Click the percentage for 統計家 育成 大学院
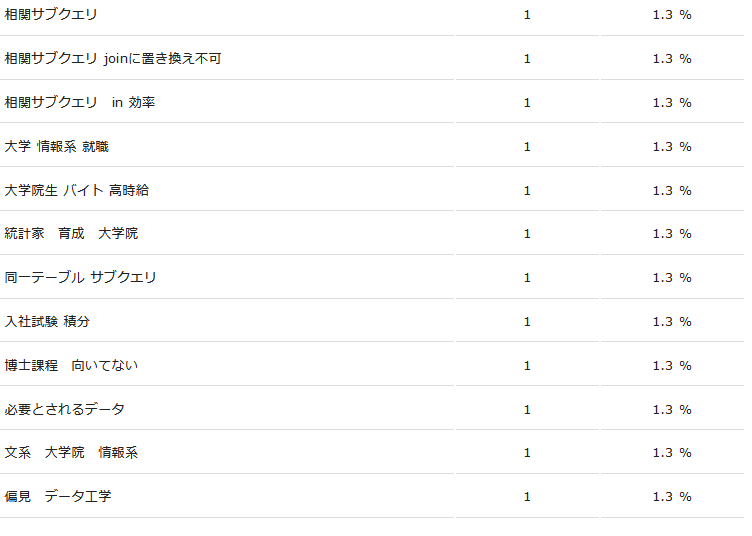The width and height of the screenshot is (752, 536). tap(672, 234)
